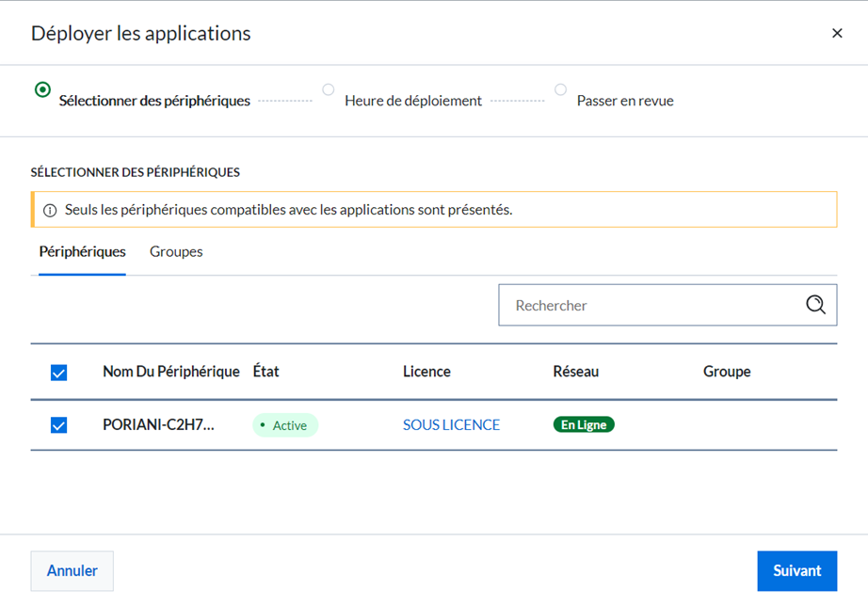
Task: Click the En Ligne network badge
Action: [584, 424]
